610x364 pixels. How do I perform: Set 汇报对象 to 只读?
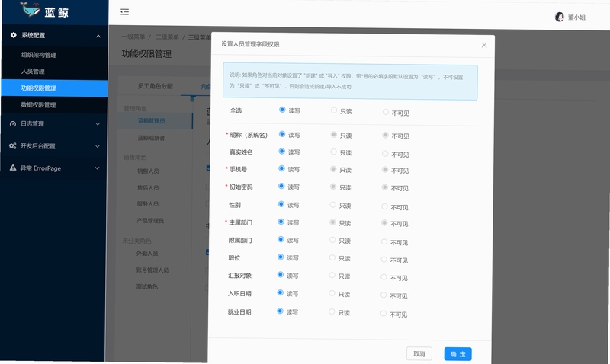pyautogui.click(x=332, y=276)
